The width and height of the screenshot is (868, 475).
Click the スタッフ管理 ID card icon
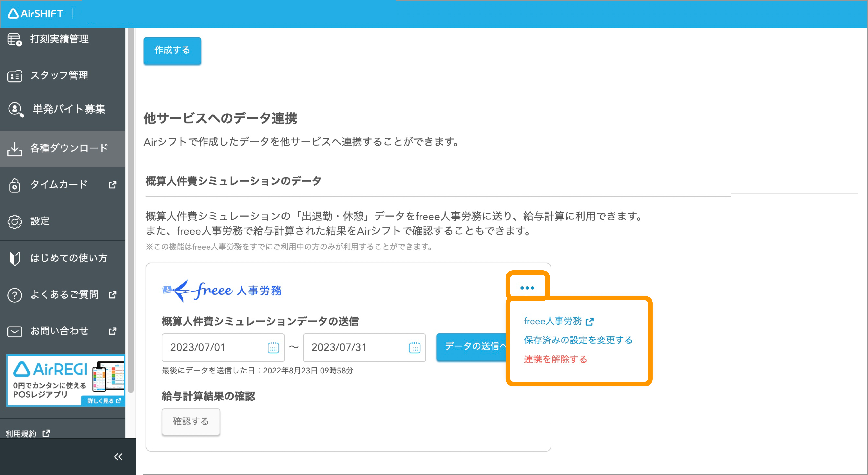coord(14,76)
